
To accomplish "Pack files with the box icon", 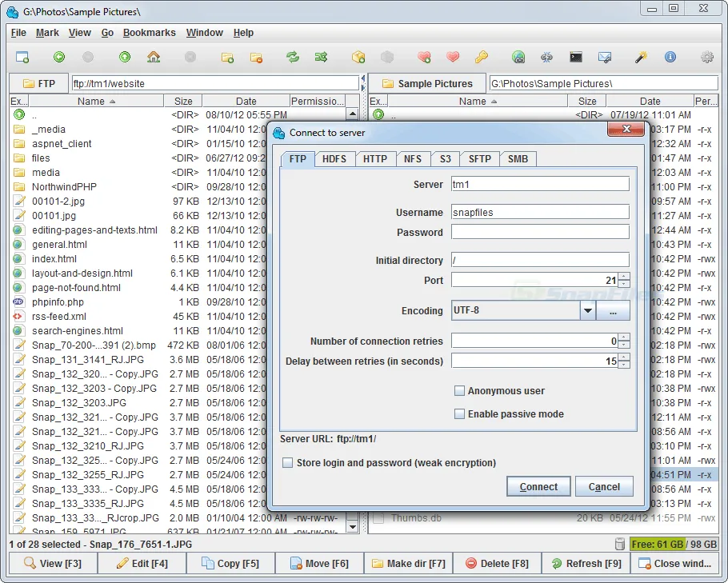I will (358, 57).
